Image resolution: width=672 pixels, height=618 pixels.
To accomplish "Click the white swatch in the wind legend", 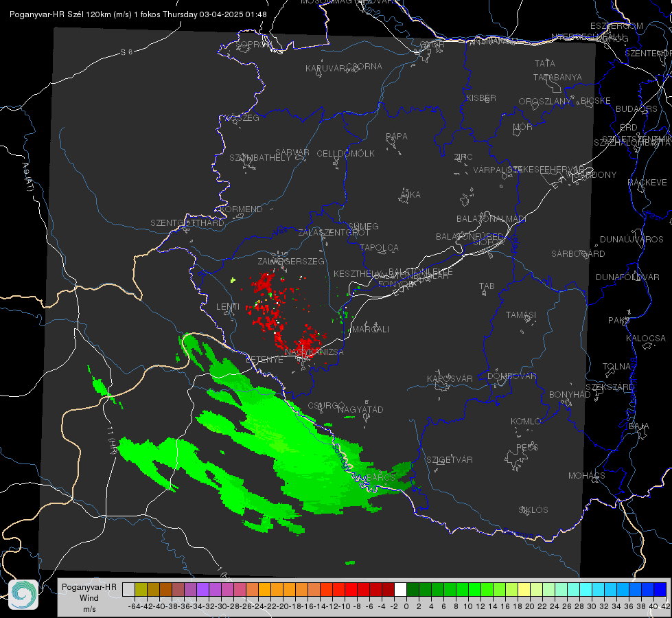I will 400,590.
